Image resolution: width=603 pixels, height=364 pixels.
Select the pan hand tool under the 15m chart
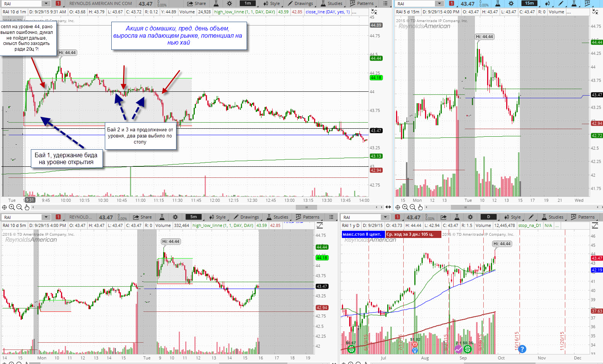coord(420,207)
